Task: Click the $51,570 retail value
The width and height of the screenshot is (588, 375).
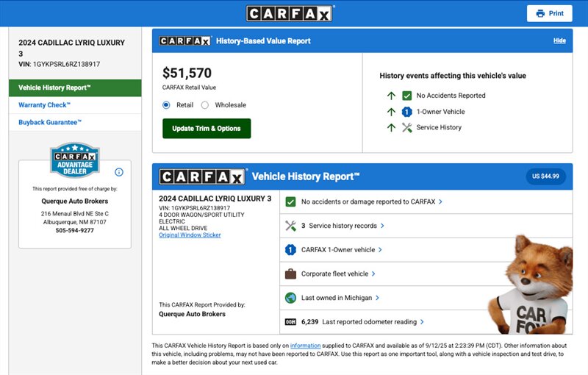Action: pos(187,73)
